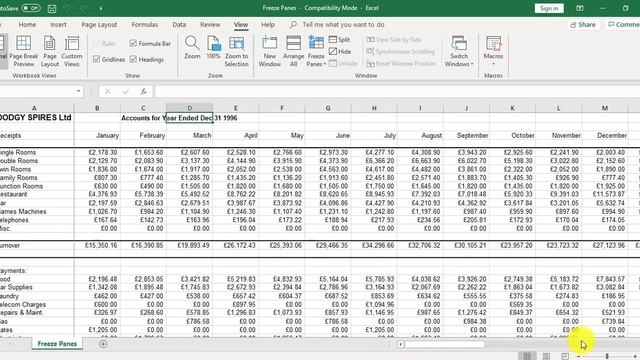Set zoom to 100%
The height and width of the screenshot is (360, 640).
(213, 47)
